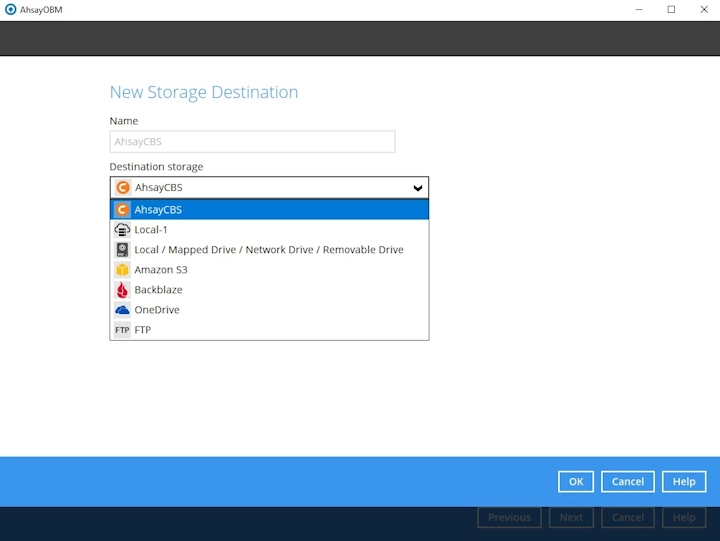Click the local drive hard disk icon

point(122,250)
